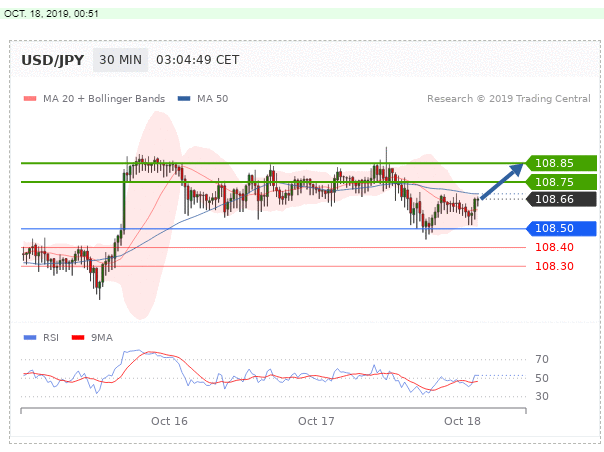Screen dimensions: 604x452
Task: Click the RSI 50 axis value
Action: point(542,378)
